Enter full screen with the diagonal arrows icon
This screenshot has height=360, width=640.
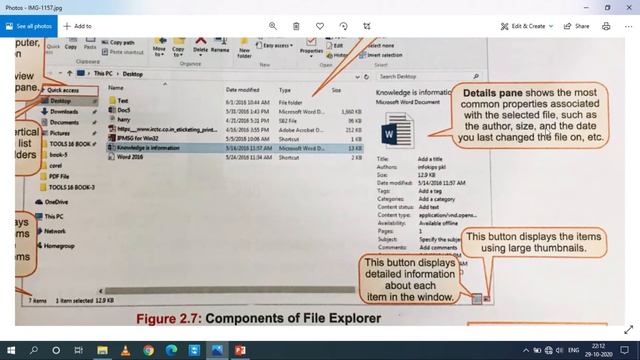pyautogui.click(x=629, y=330)
